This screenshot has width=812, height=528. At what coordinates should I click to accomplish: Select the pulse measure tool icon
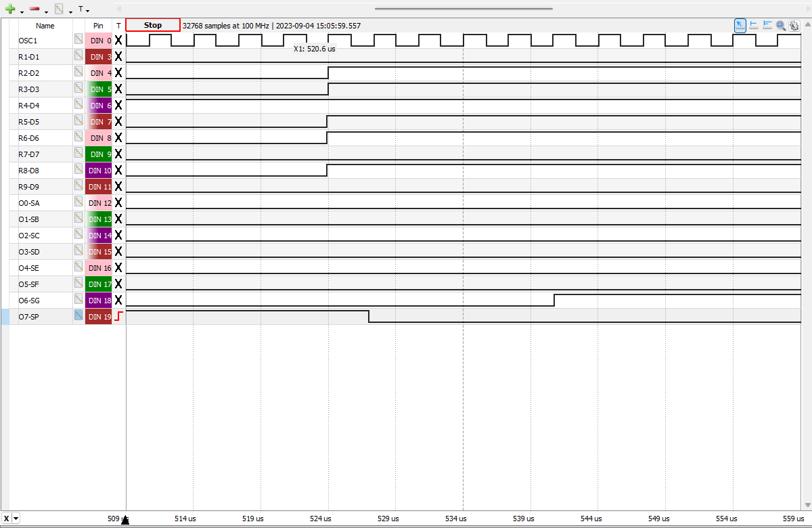[754, 25]
